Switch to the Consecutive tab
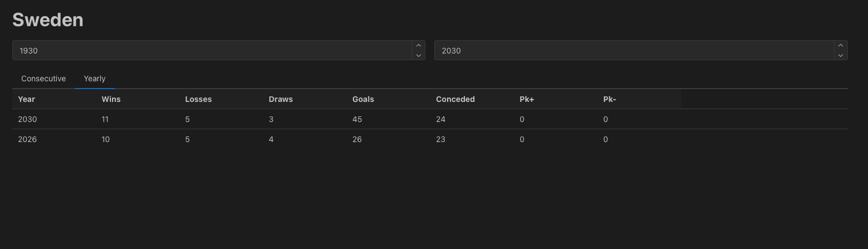The height and width of the screenshot is (249, 868). click(x=43, y=79)
